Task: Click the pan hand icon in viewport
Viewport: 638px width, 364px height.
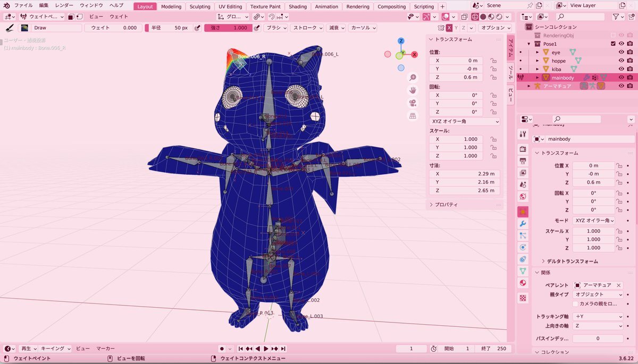Action: [413, 90]
